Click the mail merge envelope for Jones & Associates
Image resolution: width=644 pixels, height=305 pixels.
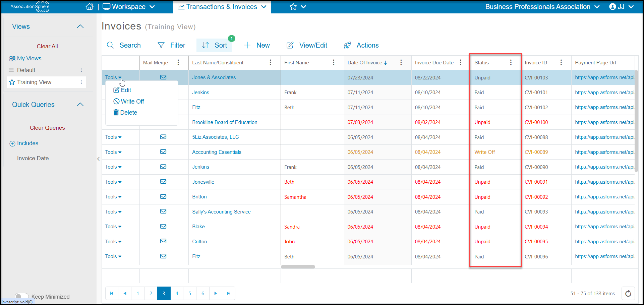coord(163,77)
